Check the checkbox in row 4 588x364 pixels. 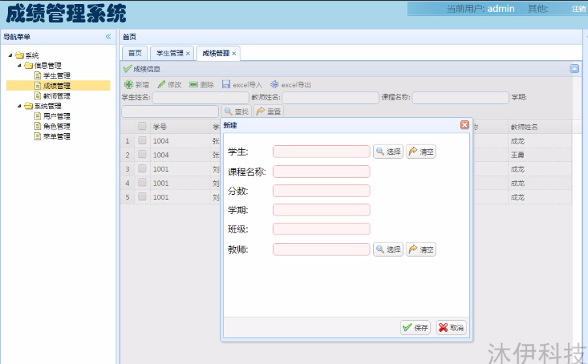click(x=142, y=182)
